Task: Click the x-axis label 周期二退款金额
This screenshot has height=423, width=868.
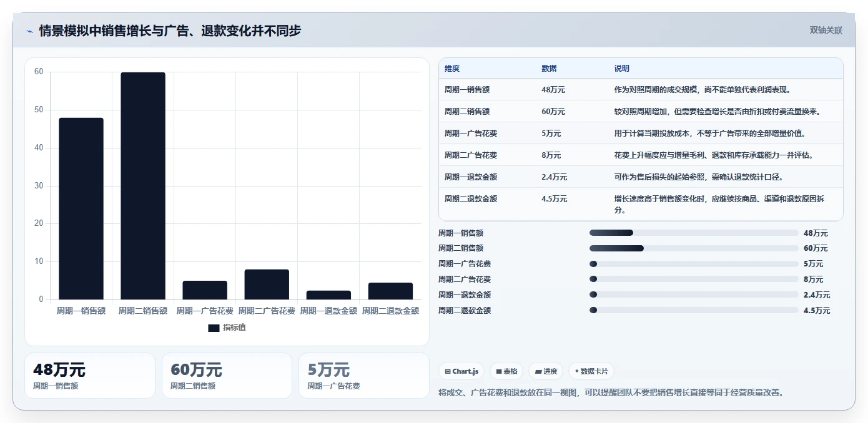Action: click(x=390, y=311)
